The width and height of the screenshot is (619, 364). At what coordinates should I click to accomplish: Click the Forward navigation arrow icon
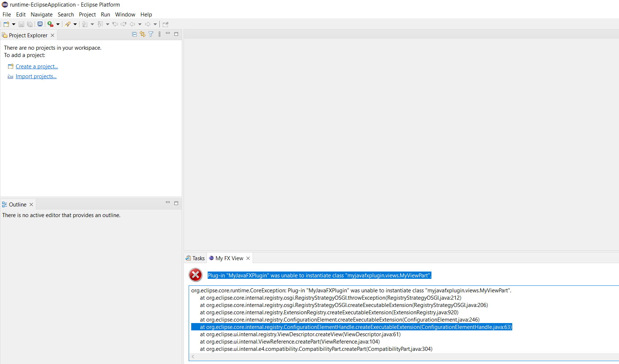click(148, 24)
